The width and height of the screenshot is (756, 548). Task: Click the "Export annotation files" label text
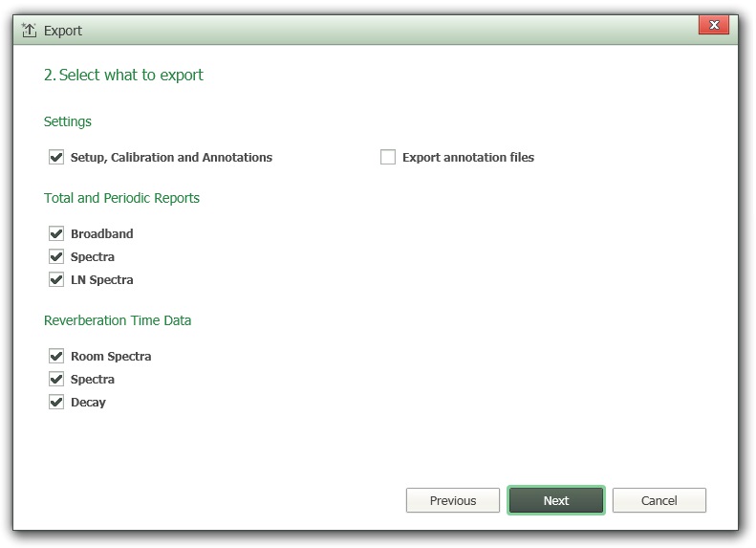point(468,158)
